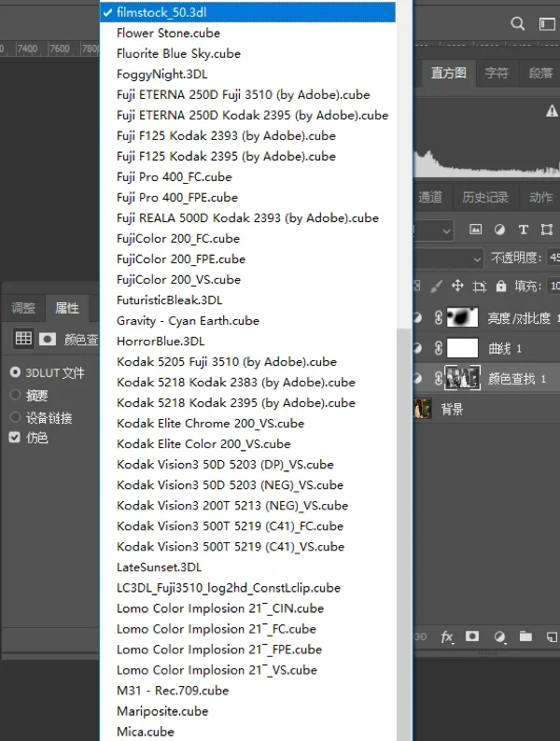Select Curves 1 white mask thumbnail
The width and height of the screenshot is (560, 741).
tap(462, 348)
